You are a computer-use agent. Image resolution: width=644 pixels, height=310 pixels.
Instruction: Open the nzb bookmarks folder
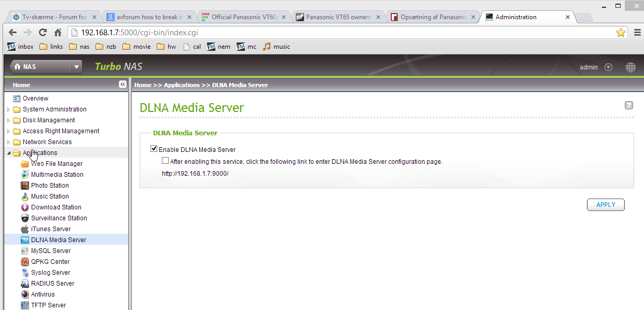106,47
